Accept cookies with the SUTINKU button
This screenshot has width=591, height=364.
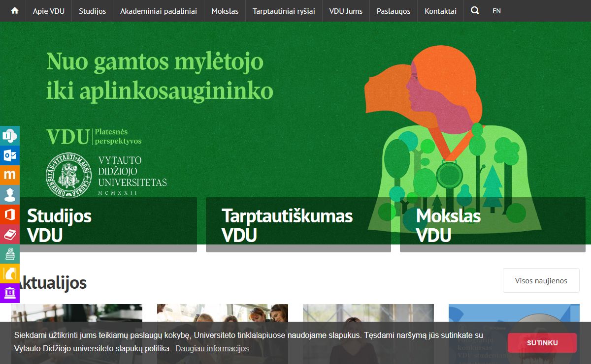(542, 343)
